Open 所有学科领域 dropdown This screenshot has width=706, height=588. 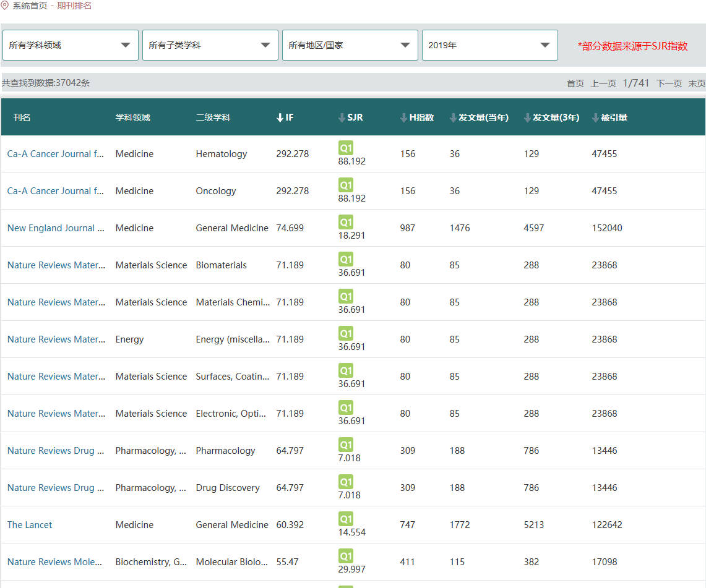click(x=70, y=45)
